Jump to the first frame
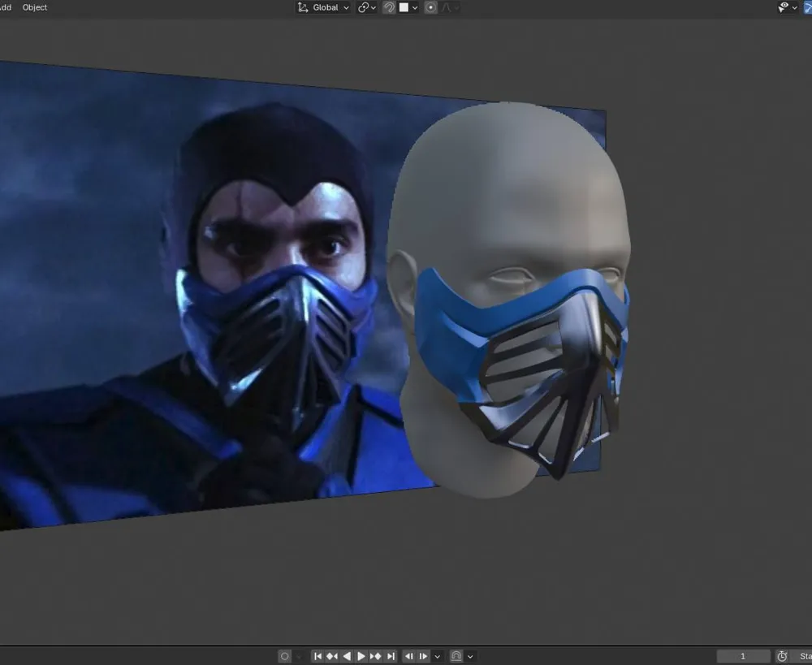 [318, 656]
